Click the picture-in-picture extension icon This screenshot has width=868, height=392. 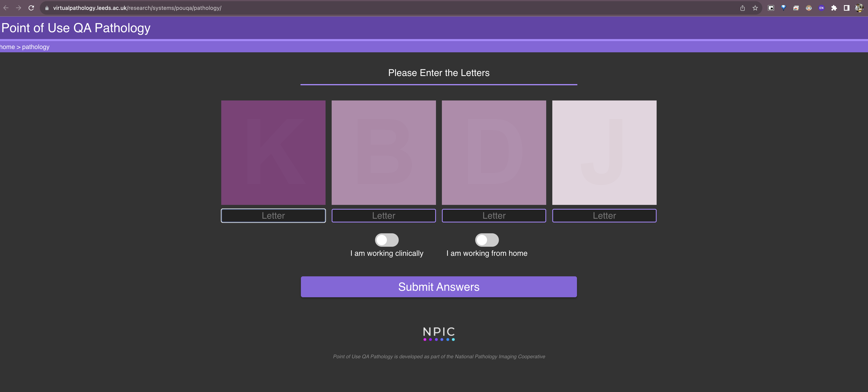click(771, 8)
